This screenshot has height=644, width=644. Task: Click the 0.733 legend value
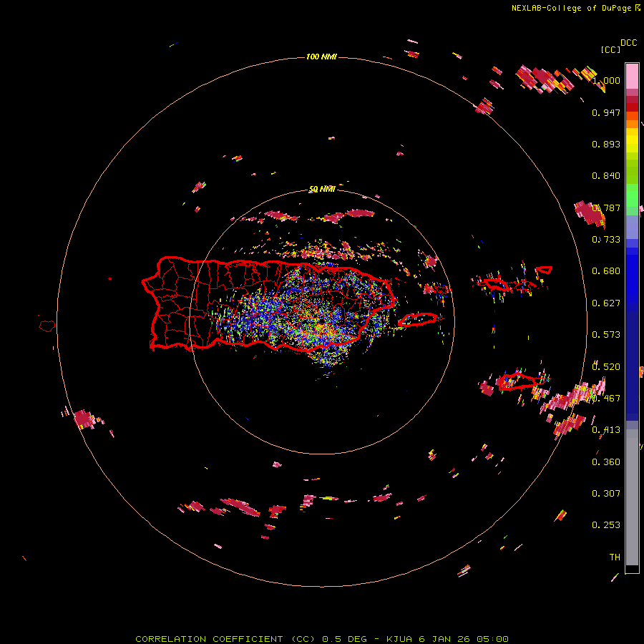606,240
